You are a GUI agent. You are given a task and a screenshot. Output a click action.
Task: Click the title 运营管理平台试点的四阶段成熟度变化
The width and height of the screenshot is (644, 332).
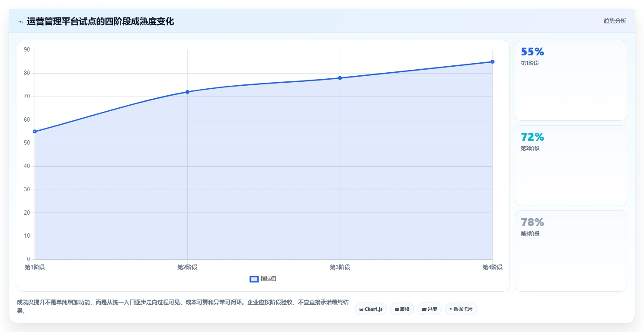(x=100, y=21)
